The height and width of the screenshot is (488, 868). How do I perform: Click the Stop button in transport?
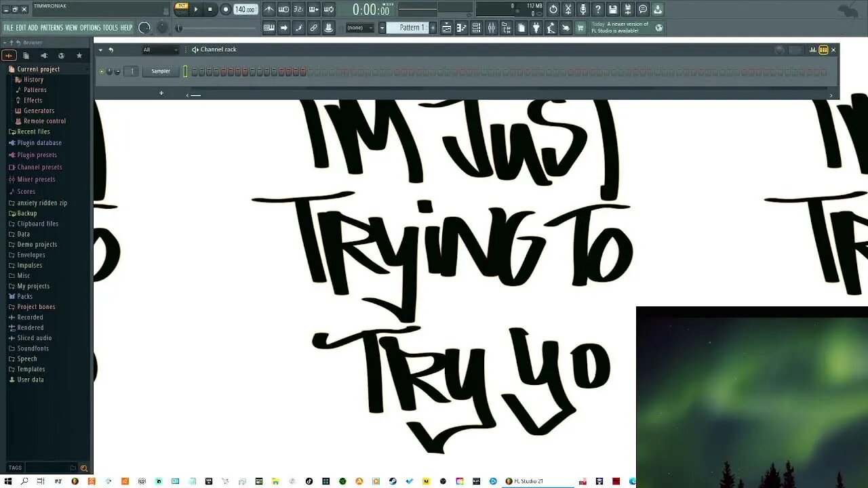coord(210,9)
